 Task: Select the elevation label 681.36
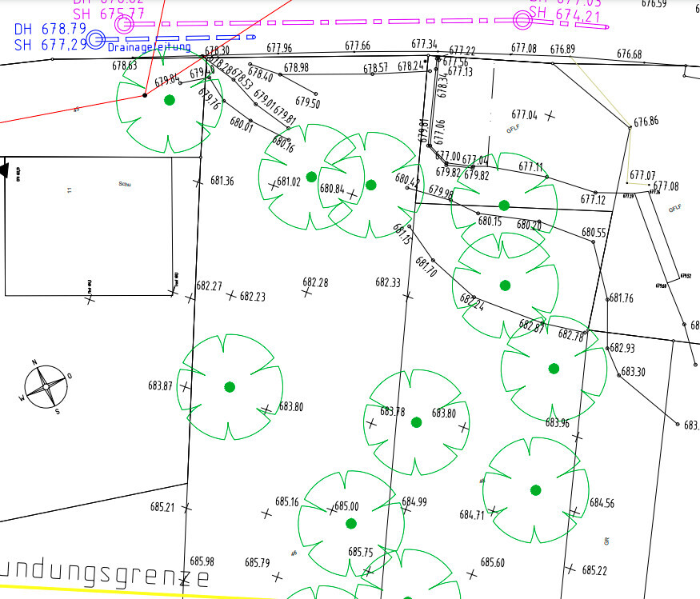(222, 182)
